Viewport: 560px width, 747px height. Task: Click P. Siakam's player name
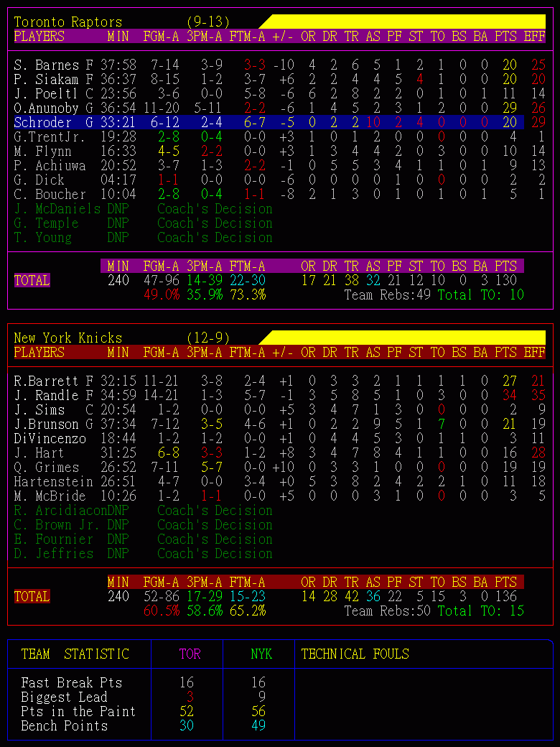pyautogui.click(x=46, y=79)
